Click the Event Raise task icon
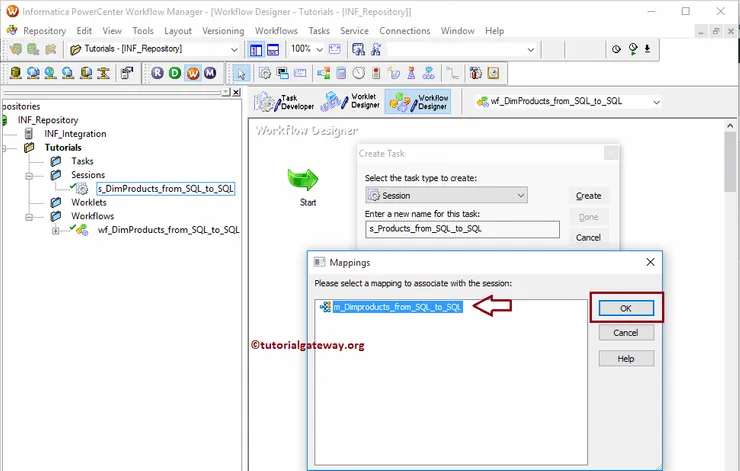Screen dimensions: 740x471 point(411,73)
